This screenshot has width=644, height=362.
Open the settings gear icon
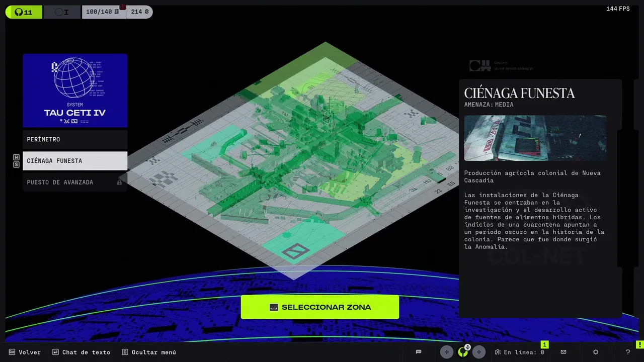pyautogui.click(x=596, y=352)
